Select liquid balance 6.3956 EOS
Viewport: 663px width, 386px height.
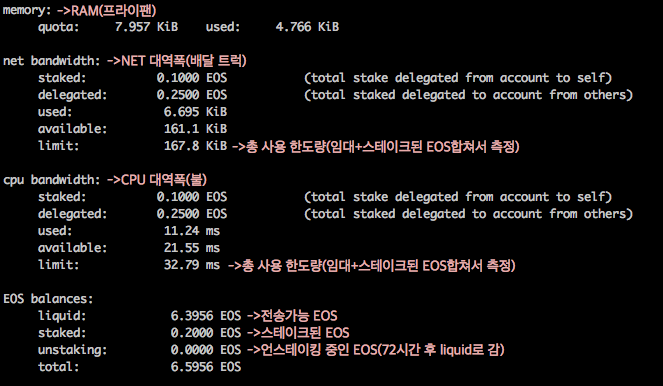click(206, 316)
